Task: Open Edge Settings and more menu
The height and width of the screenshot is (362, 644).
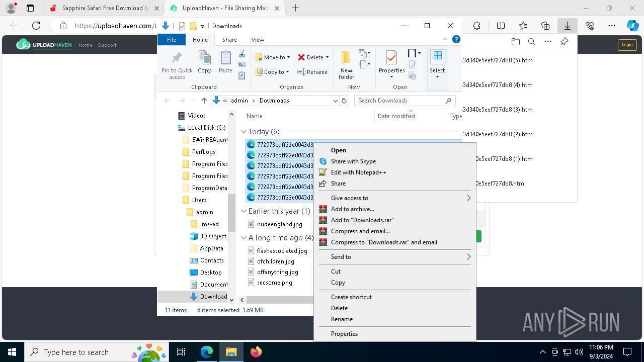Action: 612,26
